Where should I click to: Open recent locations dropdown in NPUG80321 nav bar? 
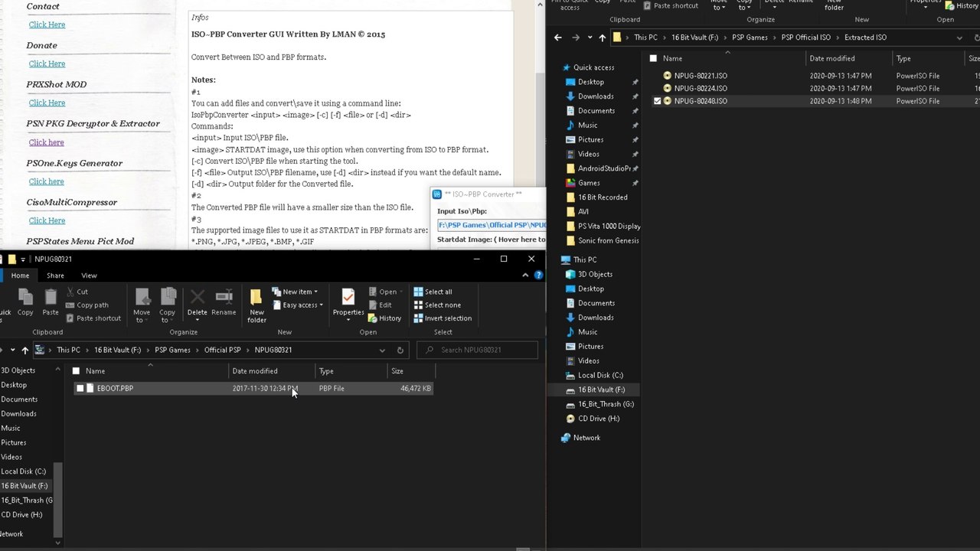coord(12,350)
